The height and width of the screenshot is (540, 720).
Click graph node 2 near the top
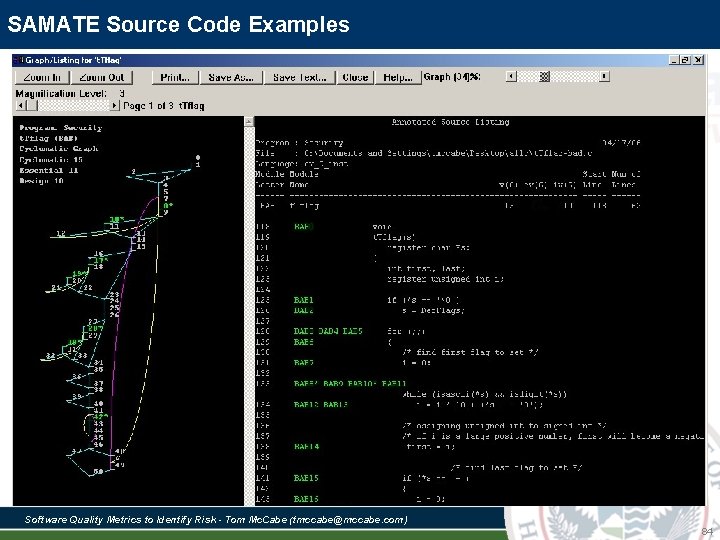134,171
